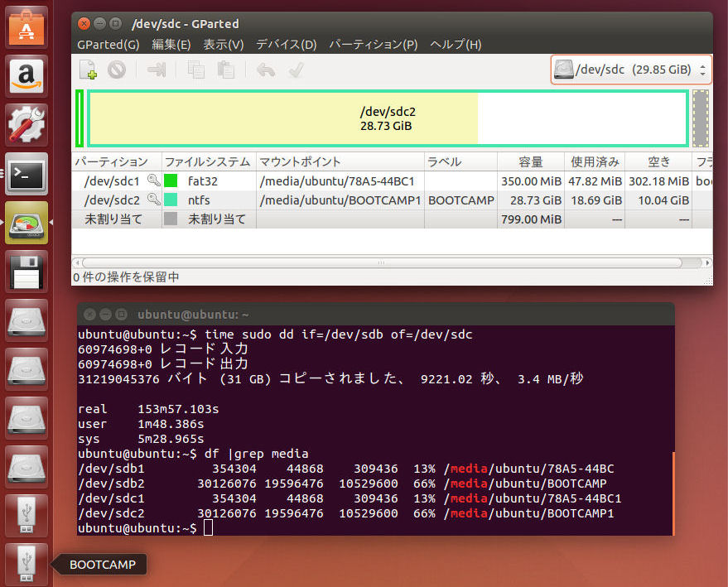This screenshot has height=587, width=728.
Task: Open the パーティション(P) menu
Action: 374,45
